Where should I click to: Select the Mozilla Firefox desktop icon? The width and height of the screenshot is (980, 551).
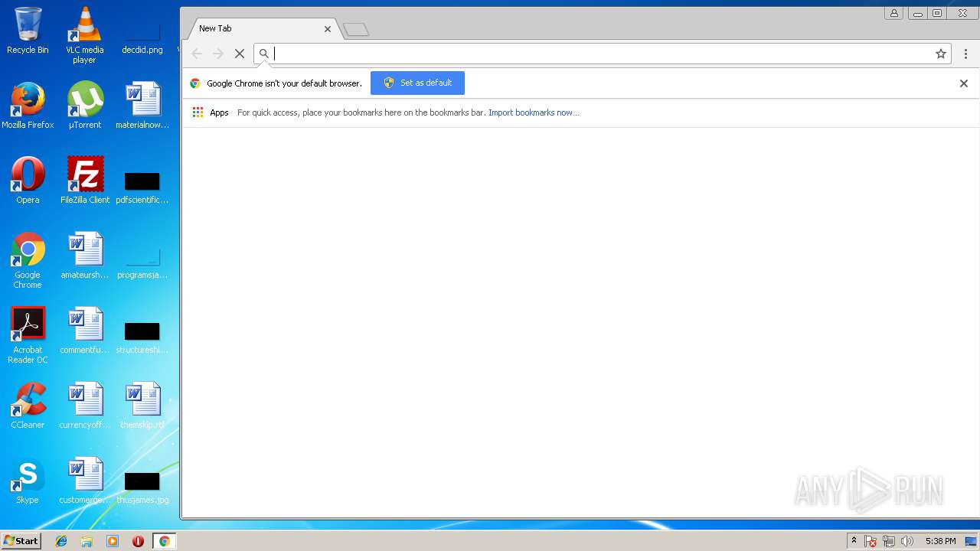coord(28,106)
